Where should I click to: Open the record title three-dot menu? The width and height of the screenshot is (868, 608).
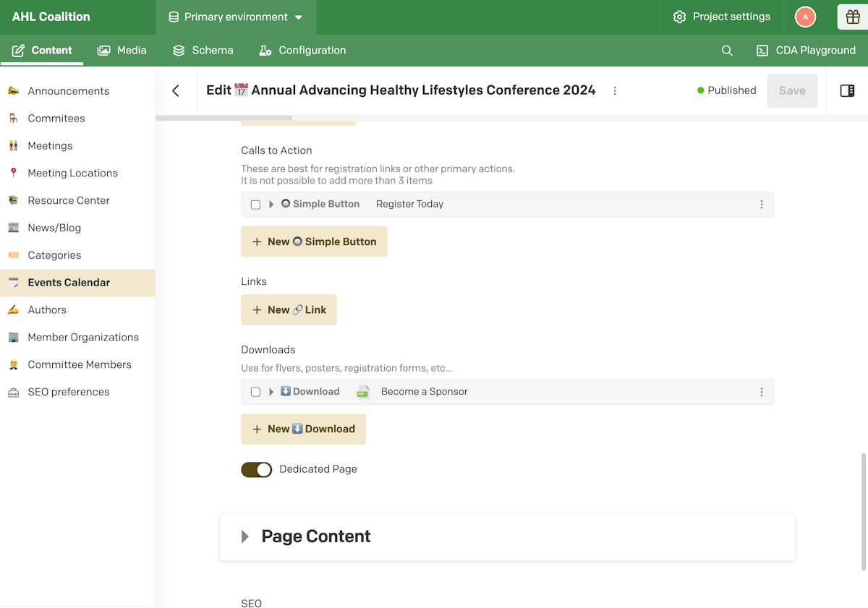pos(615,91)
